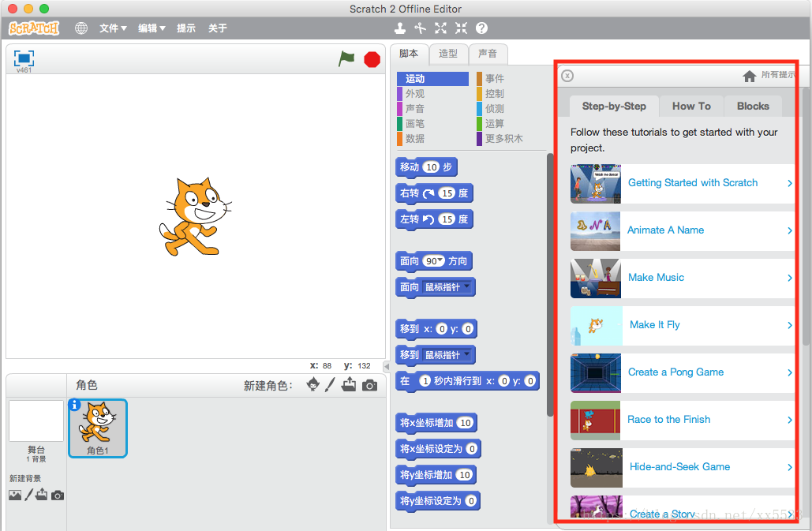Choose new backdrop from library
Image resolution: width=812 pixels, height=531 pixels.
click(15, 495)
